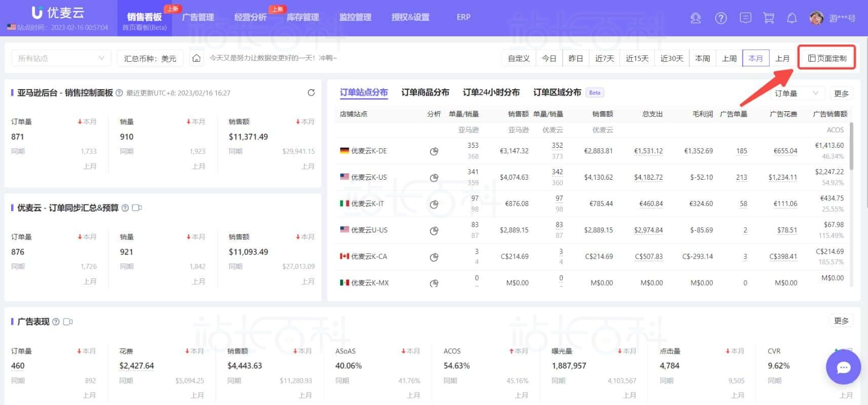Open the 广告管理 menu
The image size is (868, 405).
click(198, 17)
